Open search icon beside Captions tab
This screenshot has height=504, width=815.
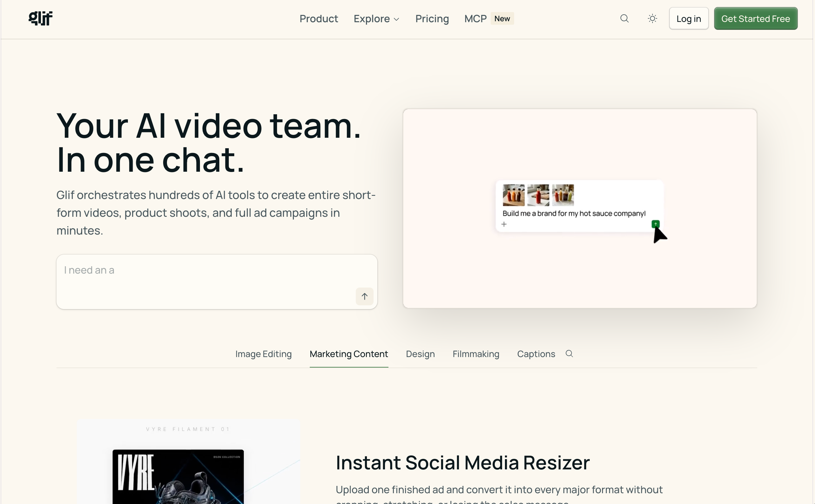[569, 354]
